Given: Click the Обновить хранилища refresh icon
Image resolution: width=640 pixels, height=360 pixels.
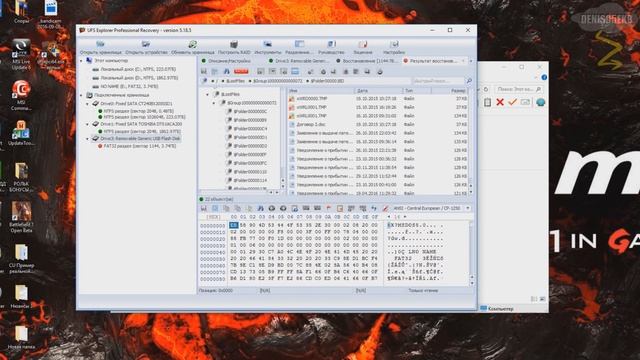Looking at the screenshot, I should tap(192, 44).
